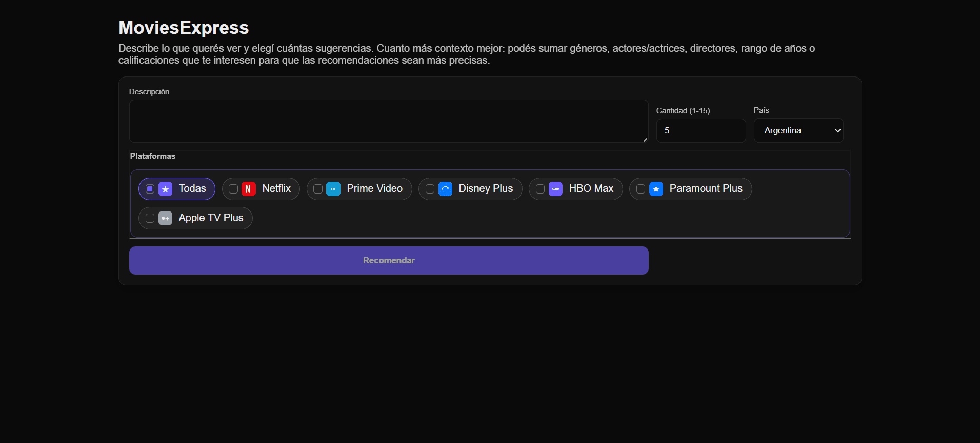
Task: Click the Prime Video platform icon
Action: [x=333, y=189]
